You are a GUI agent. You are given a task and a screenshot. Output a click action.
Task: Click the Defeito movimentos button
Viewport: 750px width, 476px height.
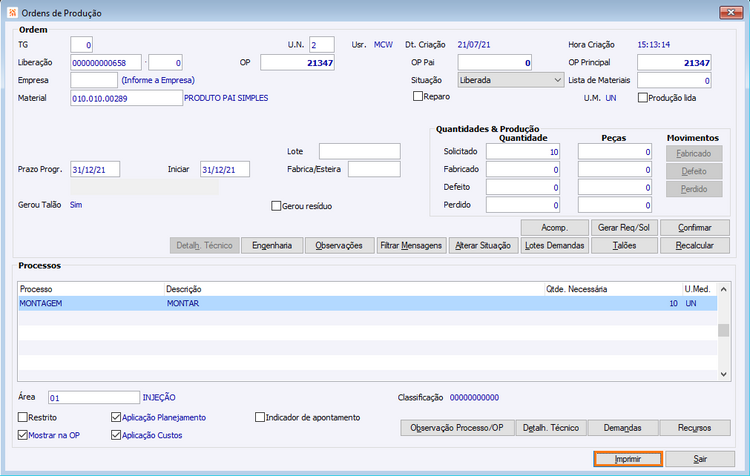tap(694, 171)
